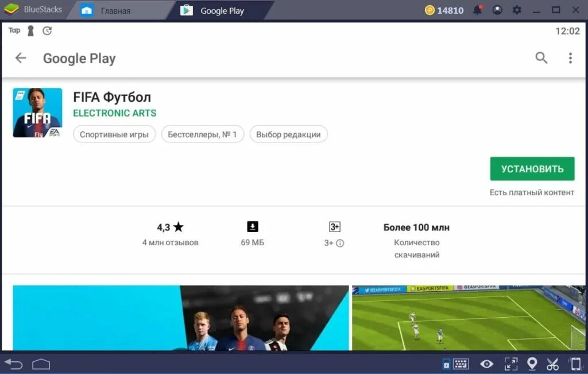Click the УСТАНОВИТЬ install button

click(532, 169)
